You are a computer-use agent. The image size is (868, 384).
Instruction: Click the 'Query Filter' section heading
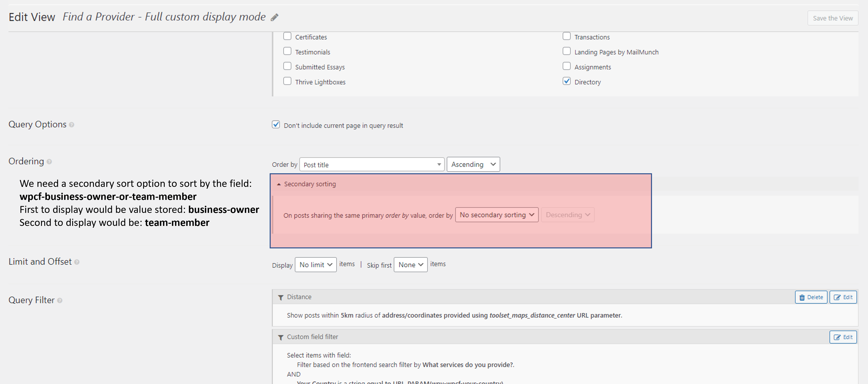coord(31,300)
